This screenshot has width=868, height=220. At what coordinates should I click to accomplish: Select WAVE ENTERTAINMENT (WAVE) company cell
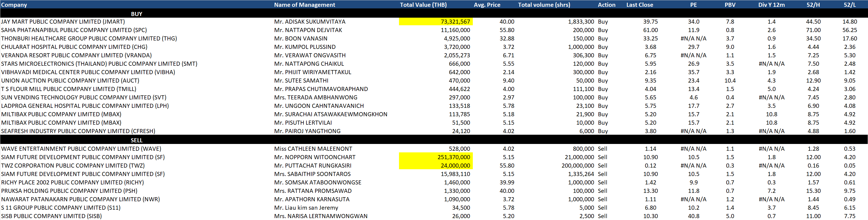(x=81, y=149)
